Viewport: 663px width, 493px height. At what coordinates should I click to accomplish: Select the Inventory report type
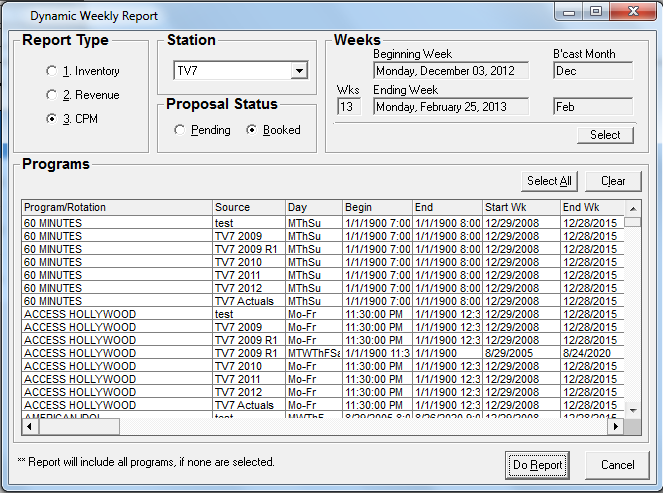[52, 71]
